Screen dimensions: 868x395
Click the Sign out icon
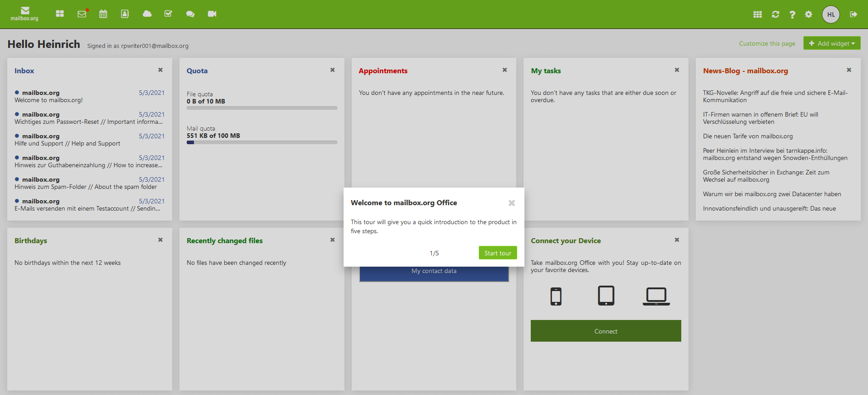[854, 14]
